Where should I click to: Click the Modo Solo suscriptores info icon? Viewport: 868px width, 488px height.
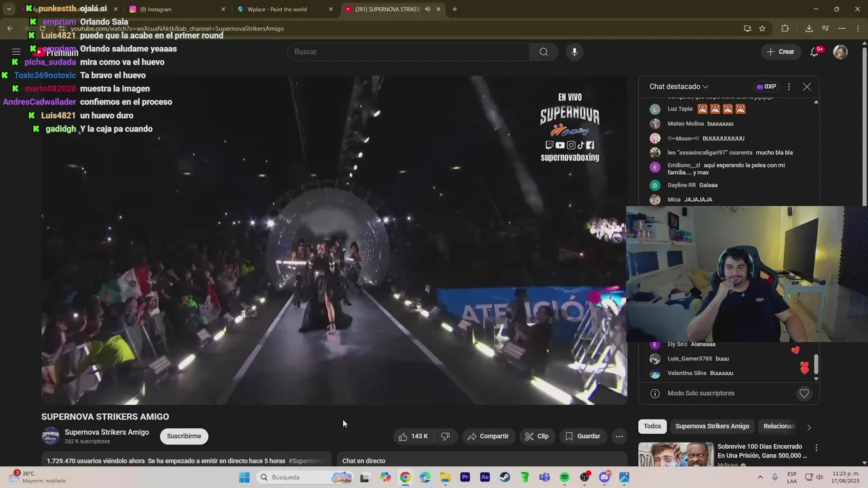pos(654,393)
